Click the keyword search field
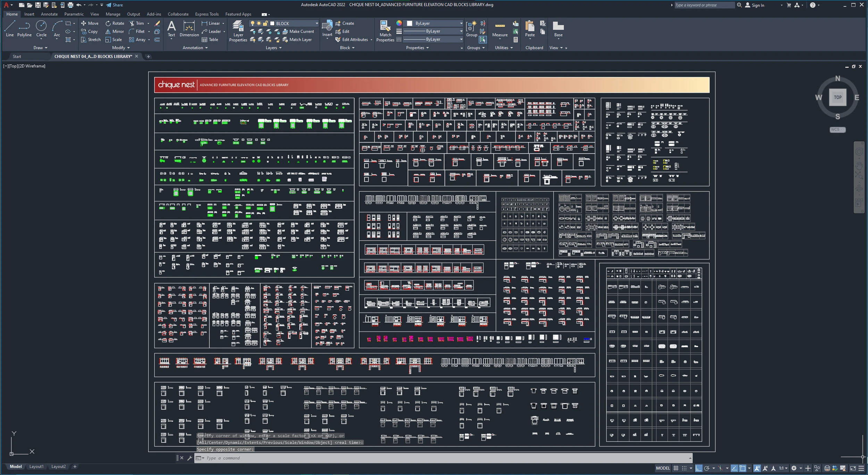This screenshot has height=475, width=868. tap(704, 5)
